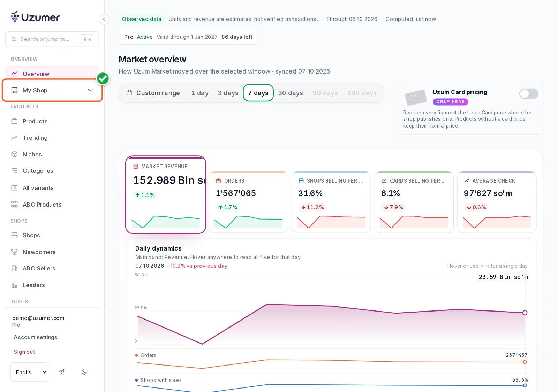
Task: Click the ONLY HERE purple badge
Action: pos(450,102)
